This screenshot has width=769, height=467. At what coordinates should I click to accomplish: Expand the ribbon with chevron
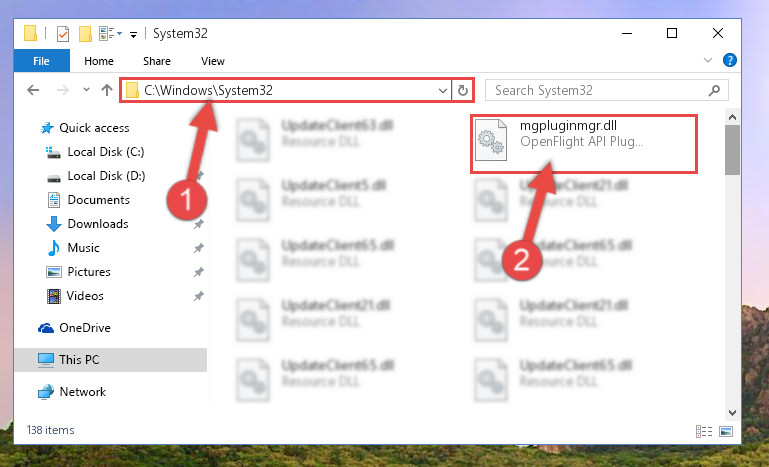tap(708, 60)
